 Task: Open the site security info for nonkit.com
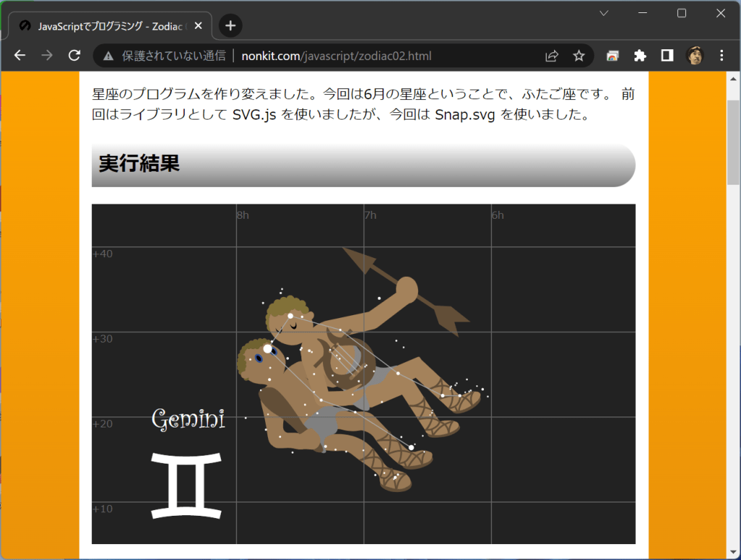pos(107,55)
